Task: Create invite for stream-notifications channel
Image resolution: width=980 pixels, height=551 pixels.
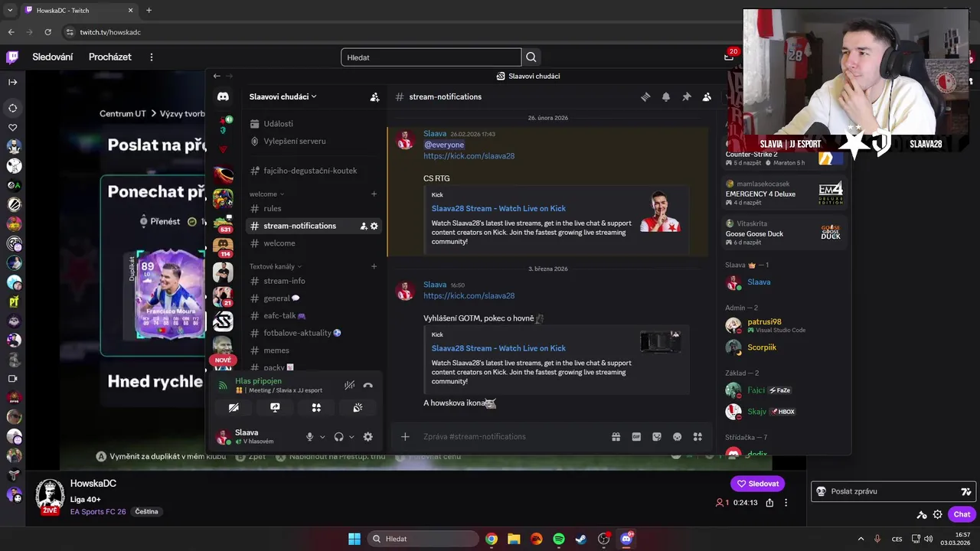Action: (x=364, y=226)
